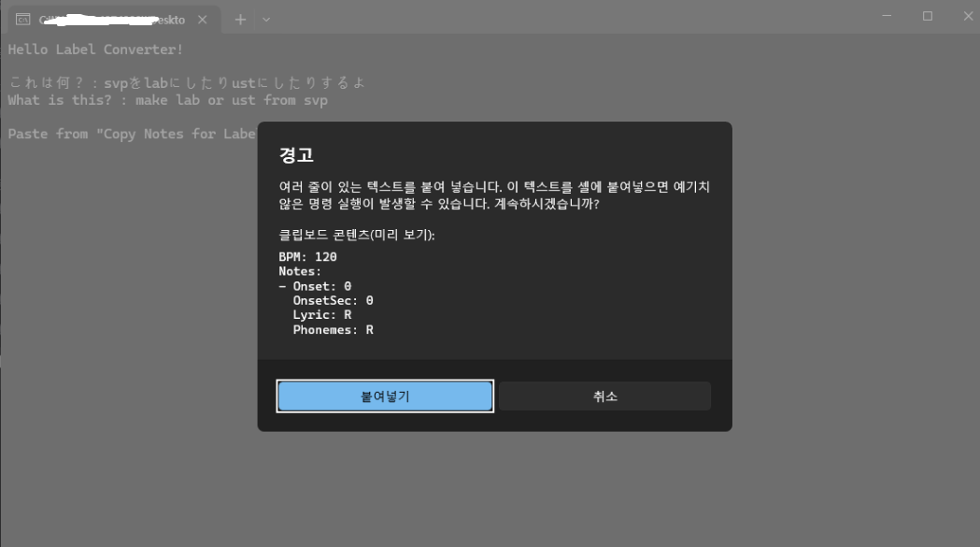Screen dimensions: 980x547
Task: Click the What is this? terminal line
Action: [x=167, y=100]
